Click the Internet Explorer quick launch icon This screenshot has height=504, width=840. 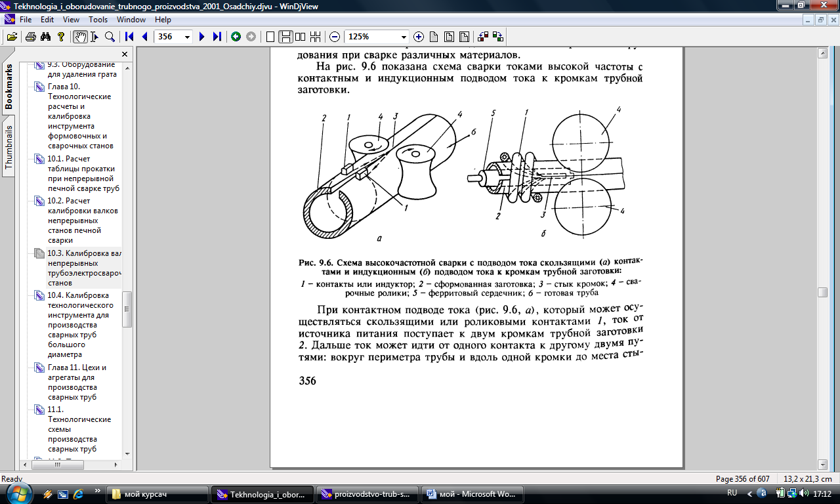[79, 493]
